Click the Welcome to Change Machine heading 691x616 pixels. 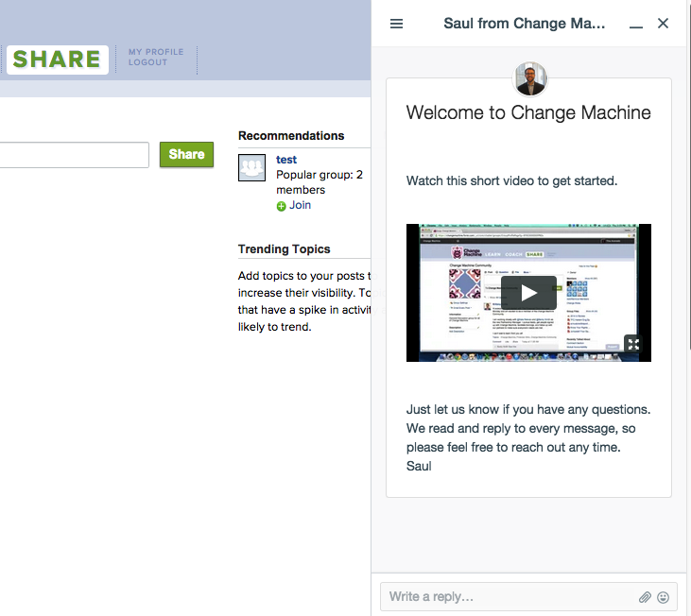pos(528,112)
